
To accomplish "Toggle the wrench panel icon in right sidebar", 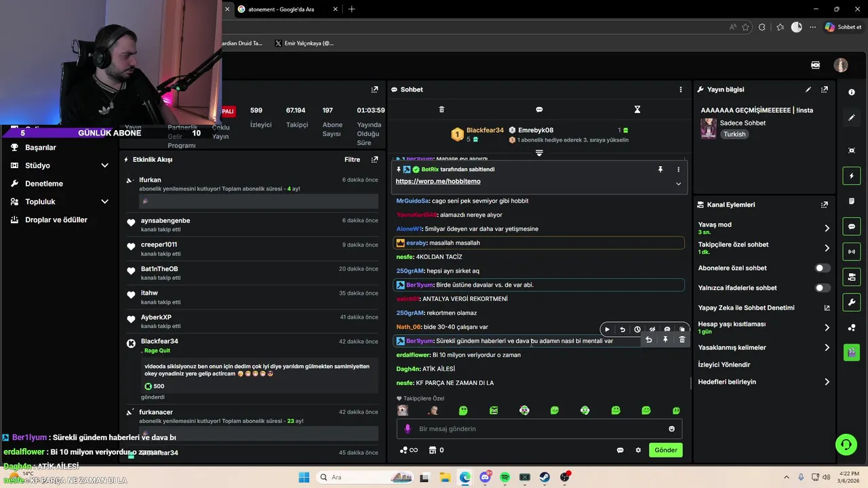I will [x=852, y=302].
